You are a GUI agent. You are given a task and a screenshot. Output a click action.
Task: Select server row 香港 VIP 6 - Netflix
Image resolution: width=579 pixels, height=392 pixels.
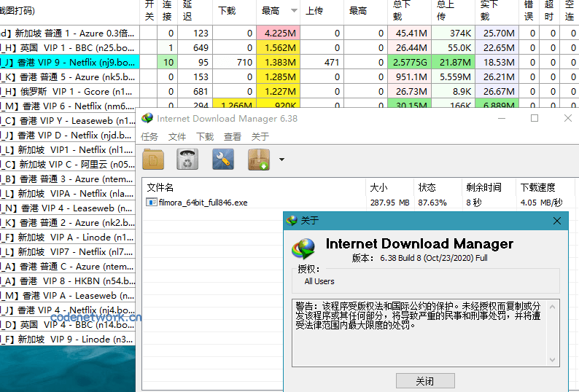(x=69, y=106)
